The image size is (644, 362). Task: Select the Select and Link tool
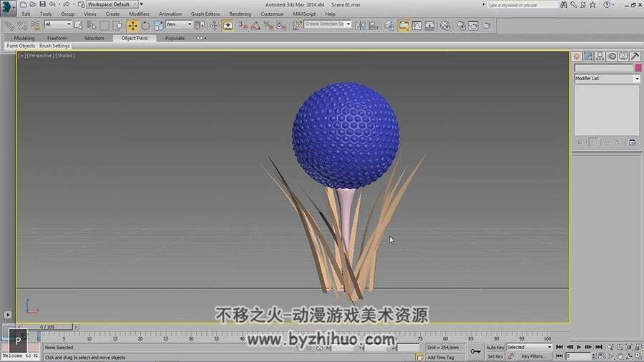click(x=9, y=26)
